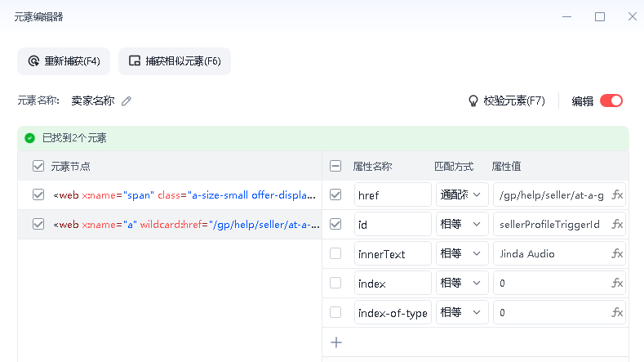
Task: Open the 相等 dropdown for the id row
Action: coord(462,225)
